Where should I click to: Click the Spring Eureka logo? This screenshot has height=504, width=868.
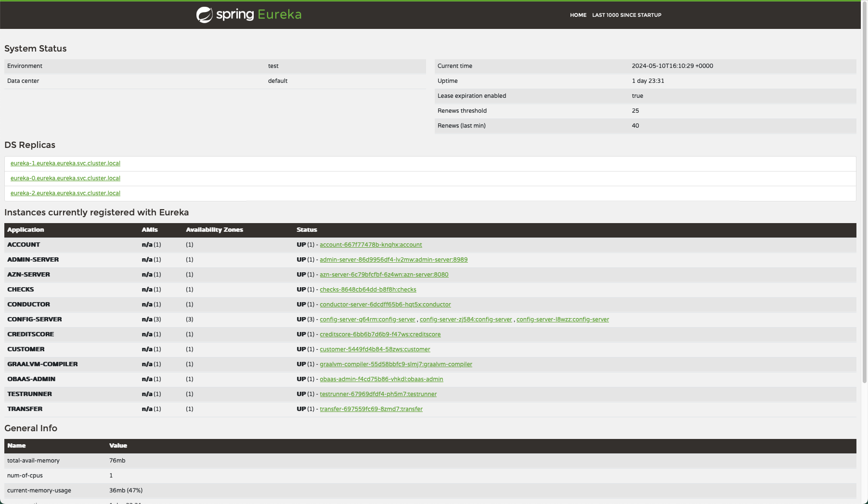click(x=248, y=14)
